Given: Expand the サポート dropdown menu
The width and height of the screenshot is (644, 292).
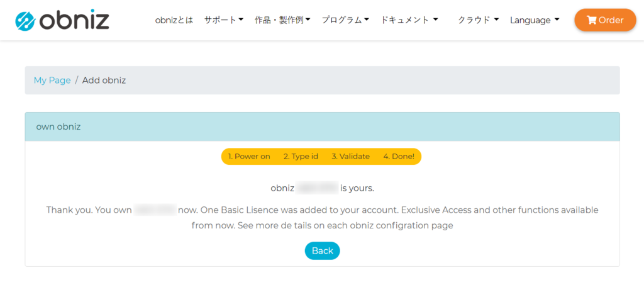Looking at the screenshot, I should [224, 20].
